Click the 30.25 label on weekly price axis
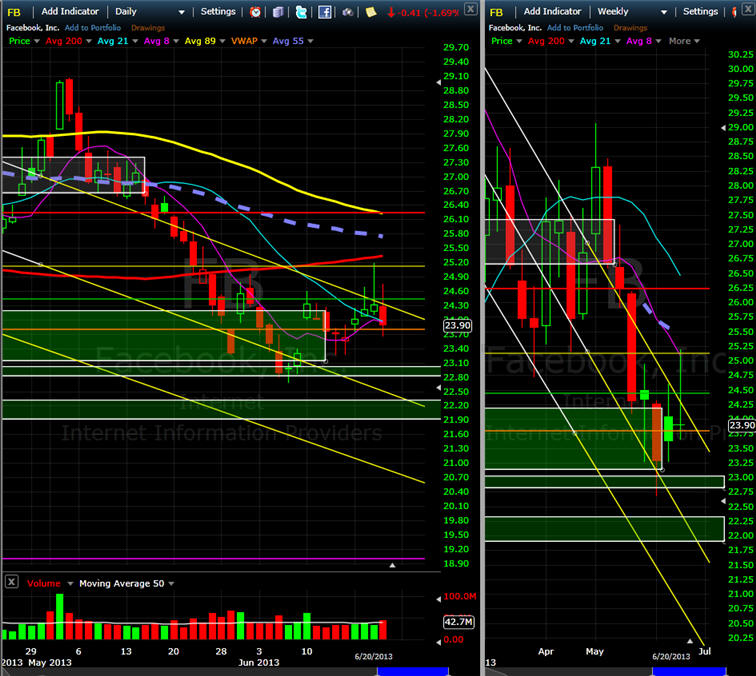756x676 pixels. [741, 54]
